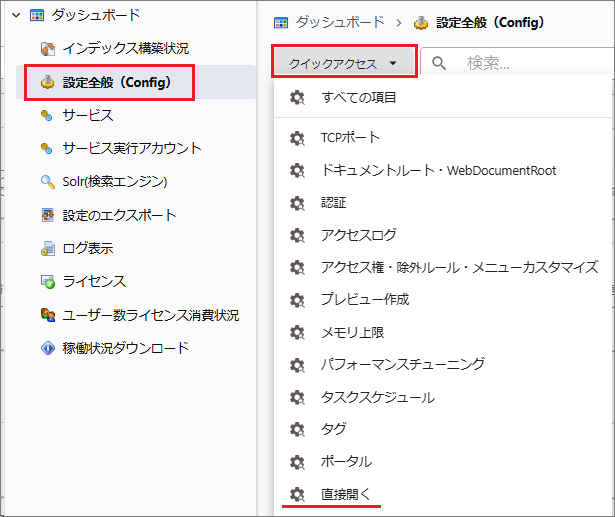Image resolution: width=615 pixels, height=517 pixels.
Task: Click the 稼働状況ダウンロード info icon
Action: coord(47,348)
